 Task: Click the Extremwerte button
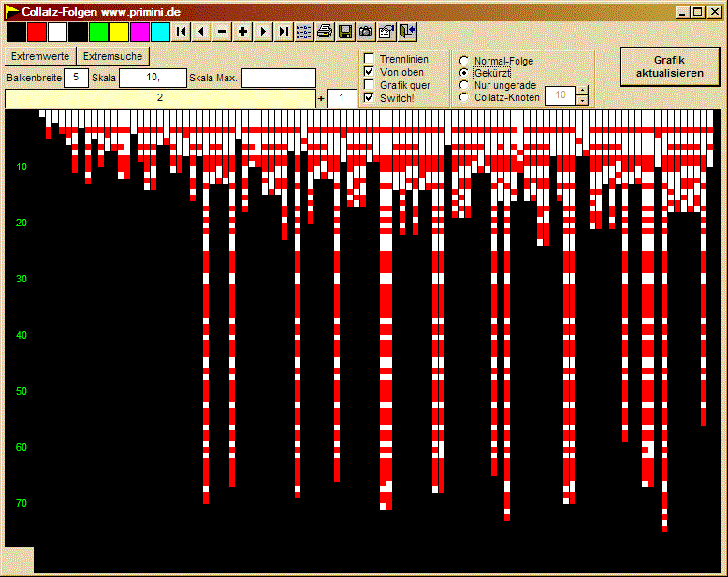(x=40, y=56)
